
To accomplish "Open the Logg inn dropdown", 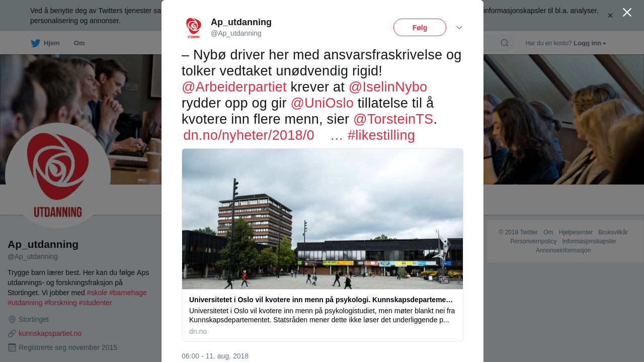I will click(x=590, y=43).
